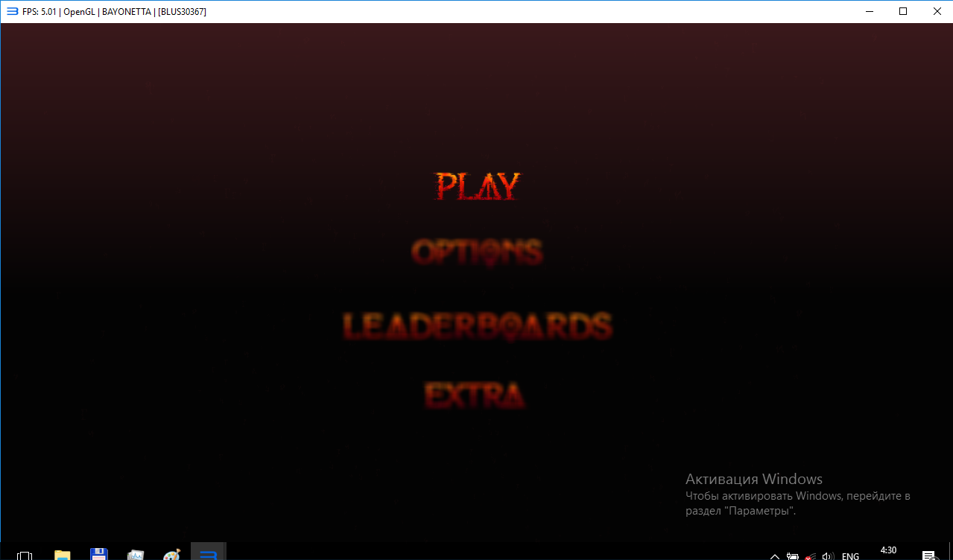Open the battery status tray icon
This screenshot has width=953, height=560.
coord(792,556)
